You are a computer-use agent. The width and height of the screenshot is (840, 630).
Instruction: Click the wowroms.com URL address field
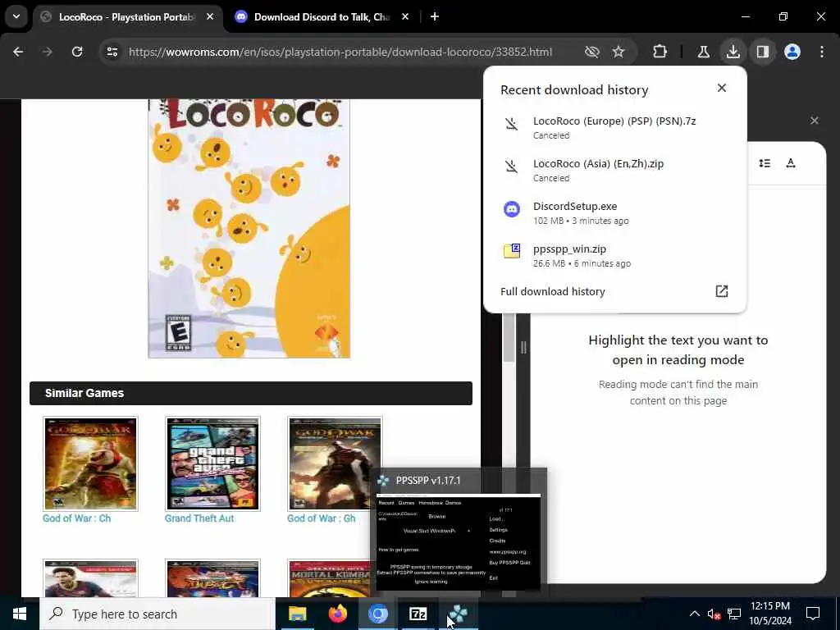340,52
